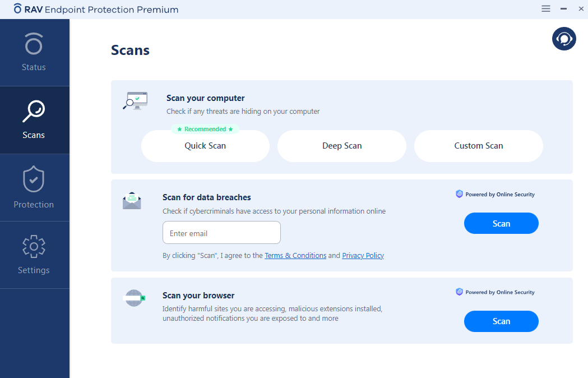The image size is (588, 378).
Task: Focus the Enter email input field
Action: pyautogui.click(x=221, y=233)
